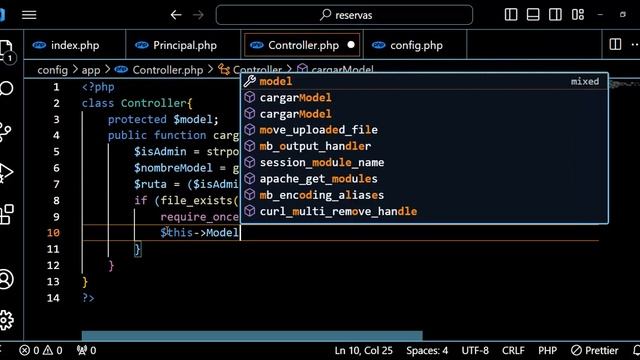The image size is (640, 360).
Task: Change line endings via CRLF
Action: (x=513, y=351)
